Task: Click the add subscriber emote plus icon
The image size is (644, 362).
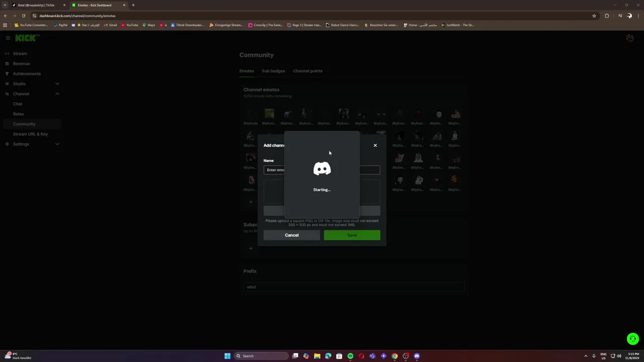Action: (x=251, y=248)
